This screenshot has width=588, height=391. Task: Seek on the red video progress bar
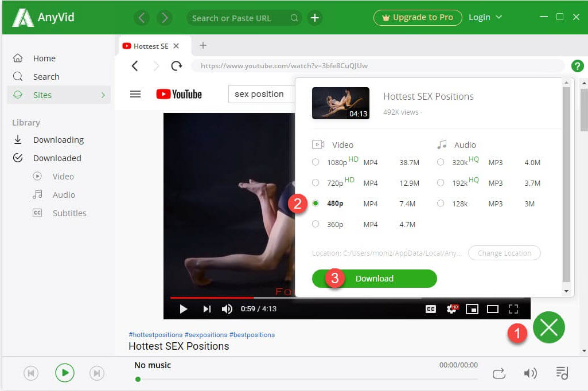212,298
